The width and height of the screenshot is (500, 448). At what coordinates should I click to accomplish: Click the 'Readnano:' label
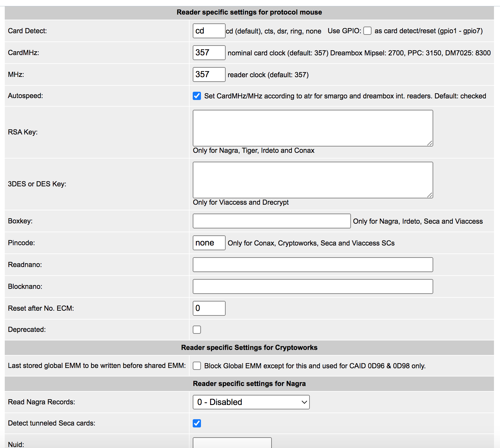25,265
